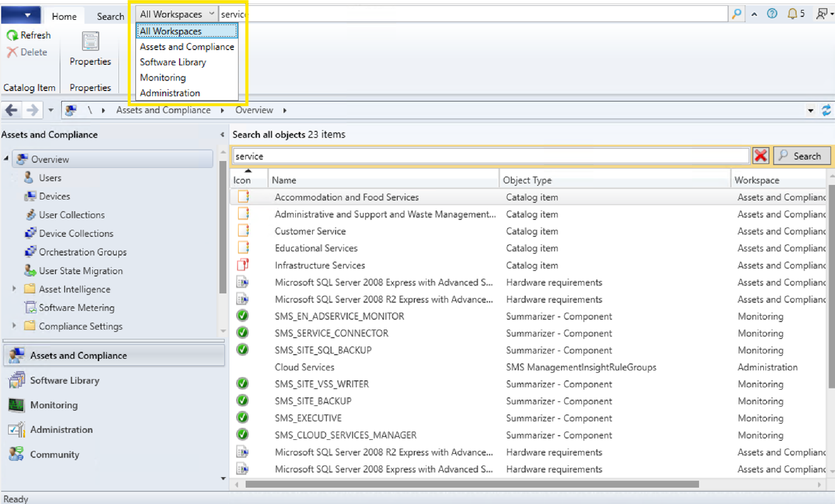Click the Refresh icon in the ribbon

coord(12,36)
